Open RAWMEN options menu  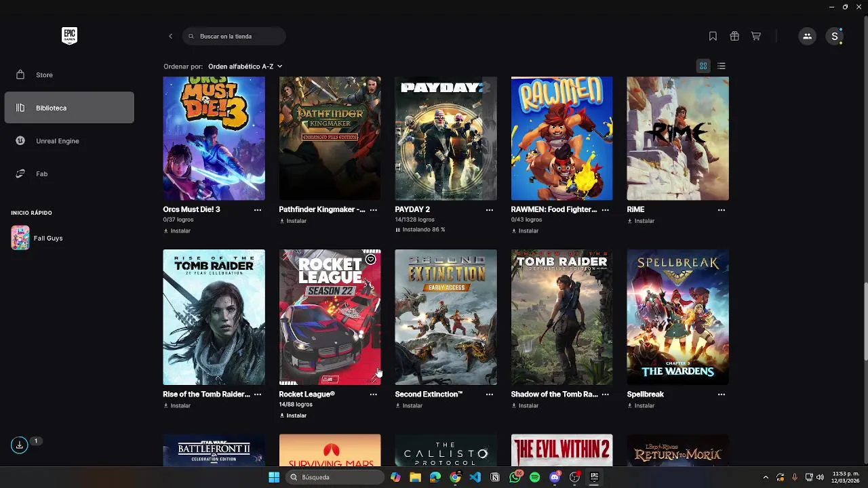click(x=606, y=210)
